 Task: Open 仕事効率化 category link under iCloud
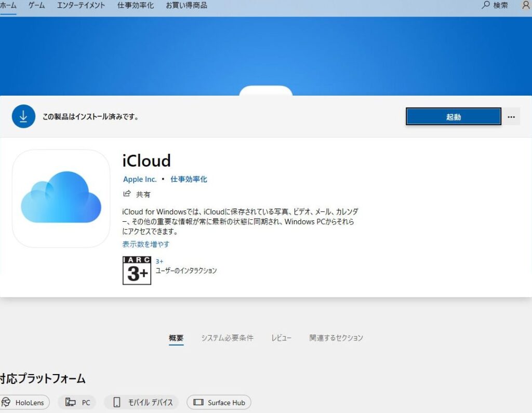(189, 179)
